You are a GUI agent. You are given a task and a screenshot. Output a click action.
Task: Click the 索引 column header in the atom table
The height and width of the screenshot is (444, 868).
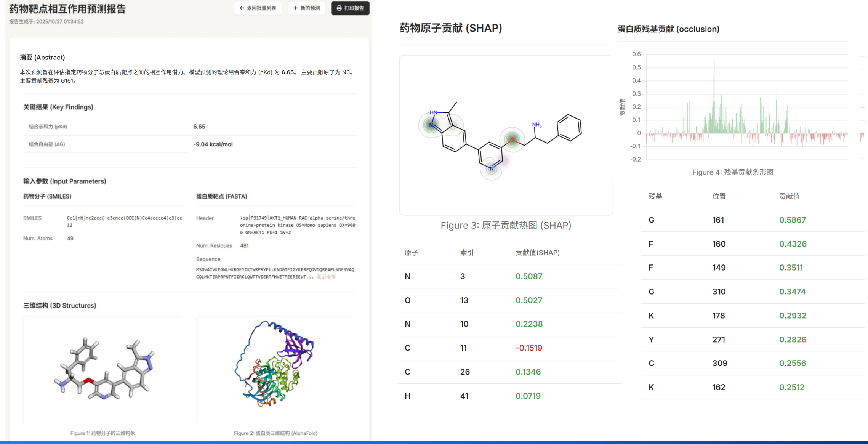pos(466,253)
